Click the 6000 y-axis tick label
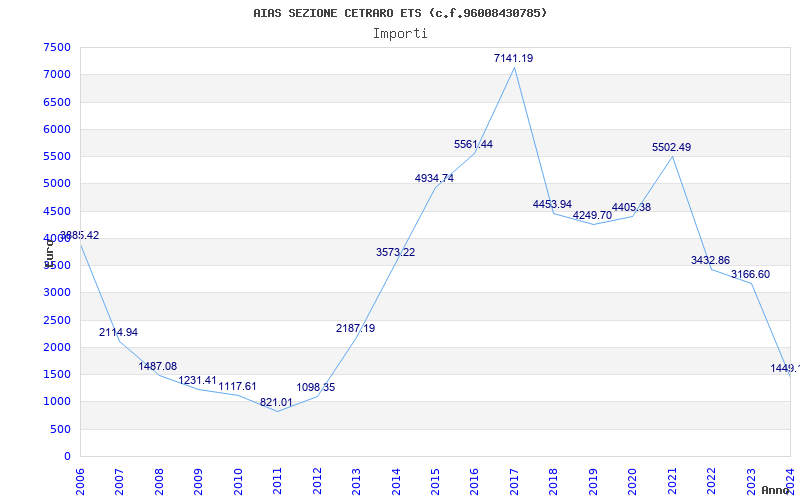Viewport: 800px width, 500px height. pos(57,129)
